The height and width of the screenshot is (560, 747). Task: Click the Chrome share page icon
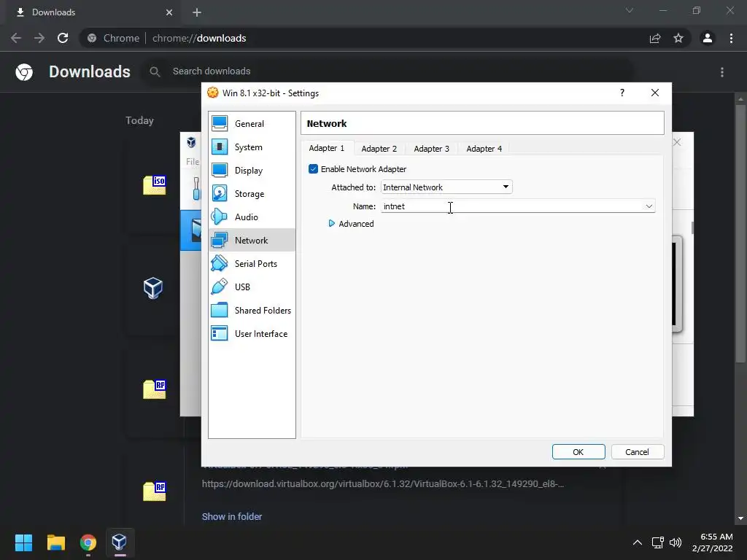point(655,38)
